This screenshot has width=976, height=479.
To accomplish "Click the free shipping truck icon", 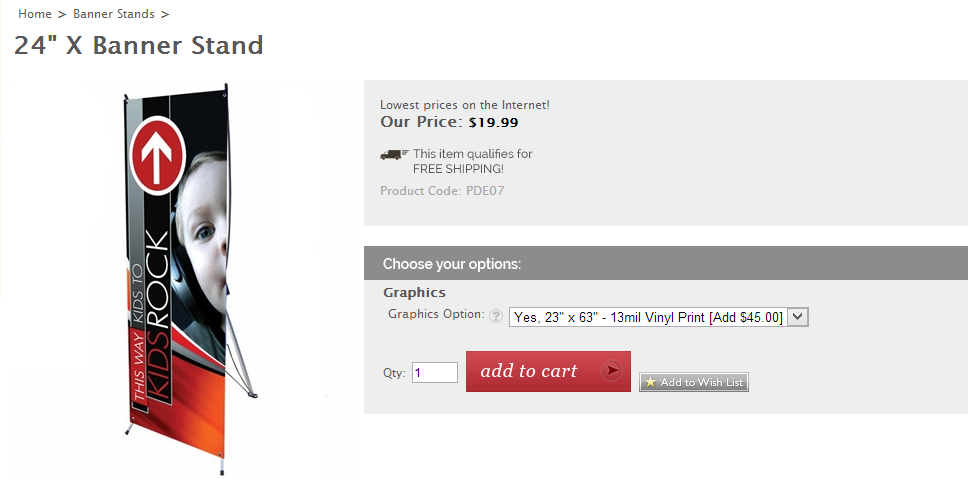I will [395, 154].
